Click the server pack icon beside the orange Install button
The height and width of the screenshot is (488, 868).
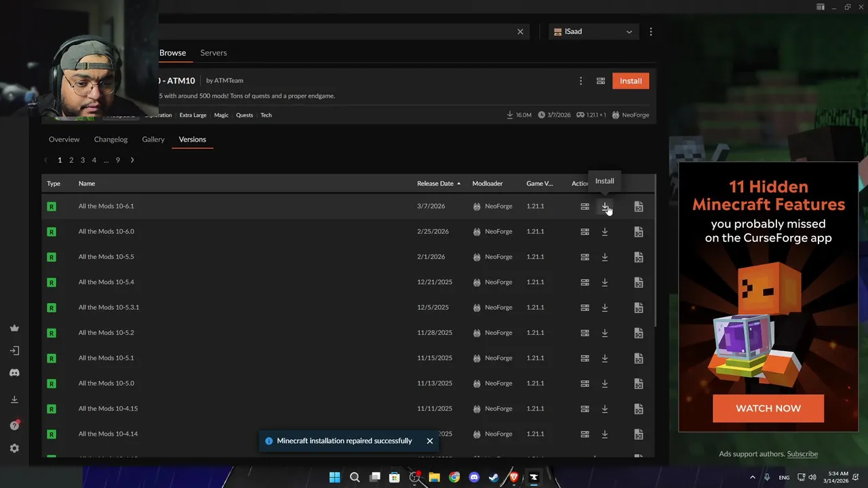coord(601,81)
